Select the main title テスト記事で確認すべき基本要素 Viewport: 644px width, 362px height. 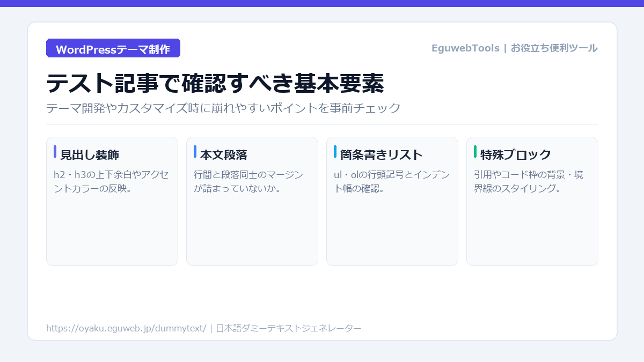click(x=215, y=83)
